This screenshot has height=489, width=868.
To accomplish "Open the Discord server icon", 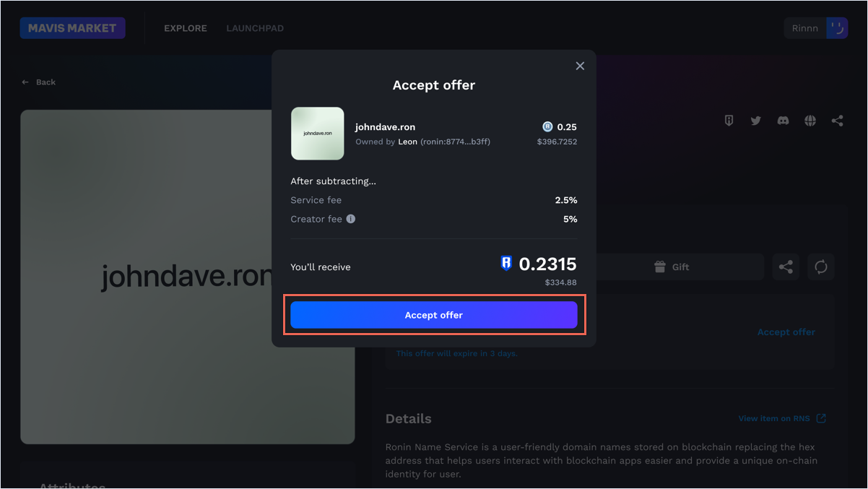I will coord(783,121).
